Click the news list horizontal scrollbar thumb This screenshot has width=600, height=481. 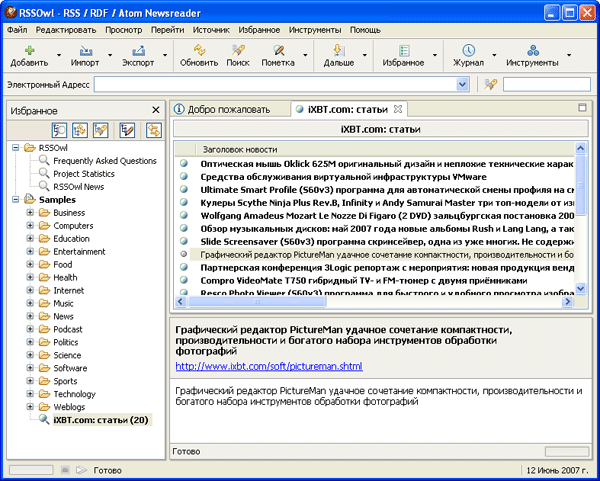point(257,302)
